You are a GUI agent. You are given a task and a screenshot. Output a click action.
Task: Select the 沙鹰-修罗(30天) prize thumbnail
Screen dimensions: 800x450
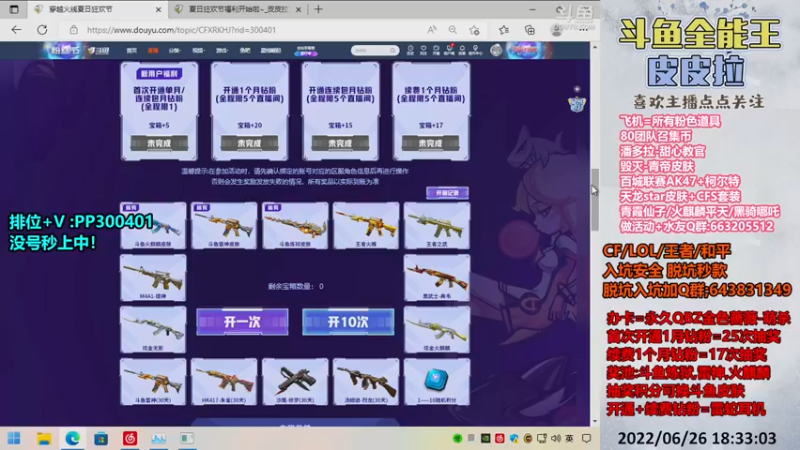[295, 382]
